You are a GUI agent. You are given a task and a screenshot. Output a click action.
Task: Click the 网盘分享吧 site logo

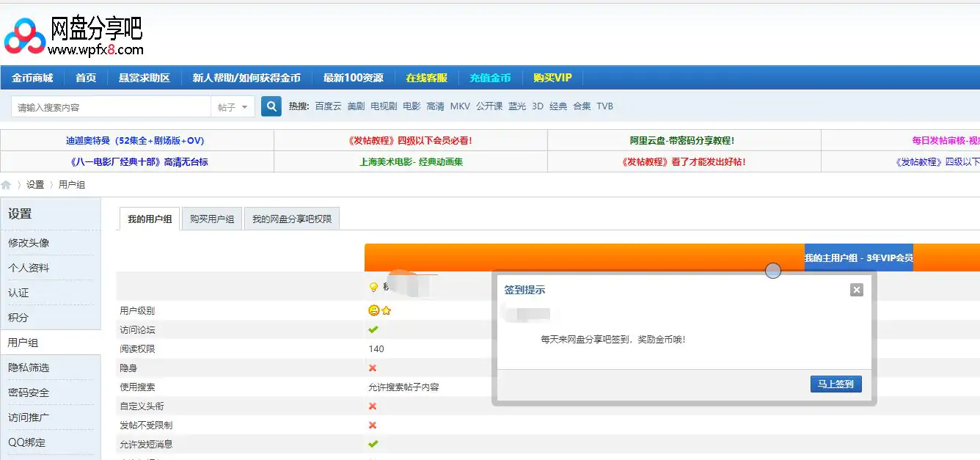73,35
